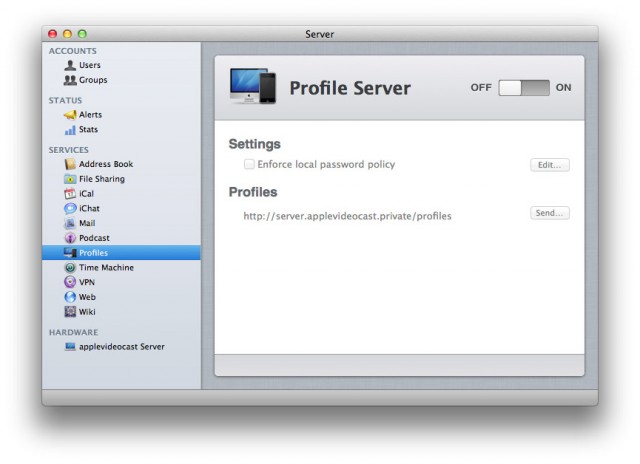Turn on the Profile Server switch
This screenshot has height=464, width=640.
pyautogui.click(x=524, y=88)
